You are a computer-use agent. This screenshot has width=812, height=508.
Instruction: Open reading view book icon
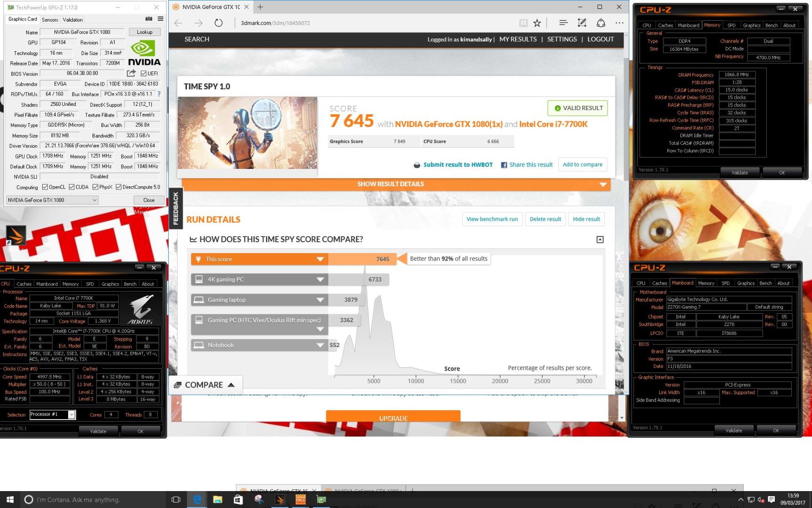(x=523, y=23)
